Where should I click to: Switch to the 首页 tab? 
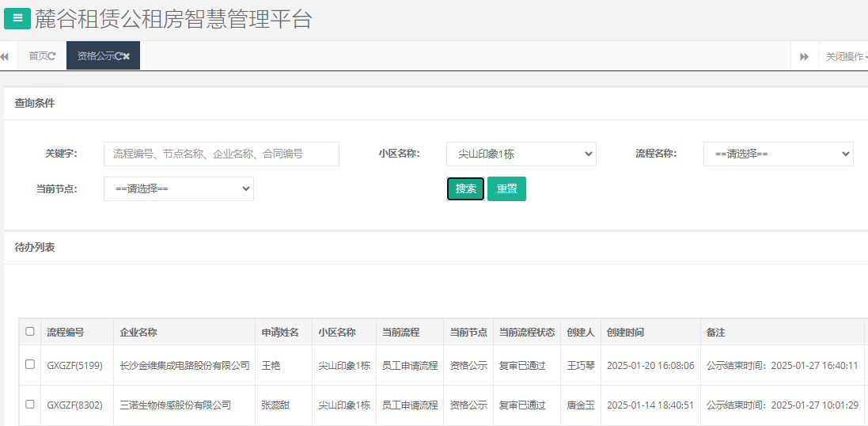(38, 56)
